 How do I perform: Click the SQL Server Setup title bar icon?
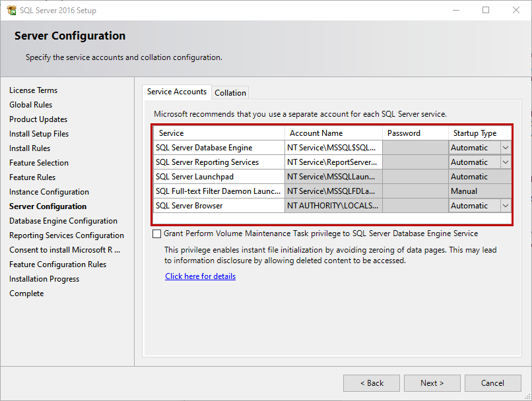[11, 10]
